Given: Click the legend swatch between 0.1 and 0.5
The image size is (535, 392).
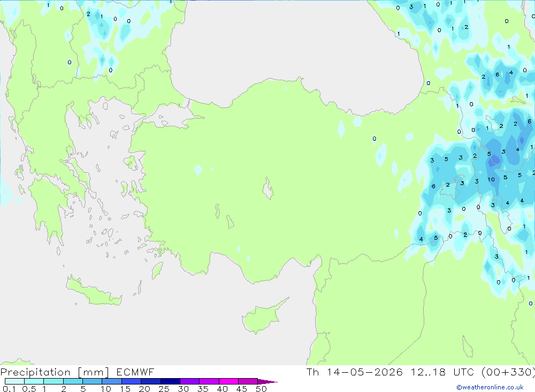Looking at the screenshot, I should point(14,381).
